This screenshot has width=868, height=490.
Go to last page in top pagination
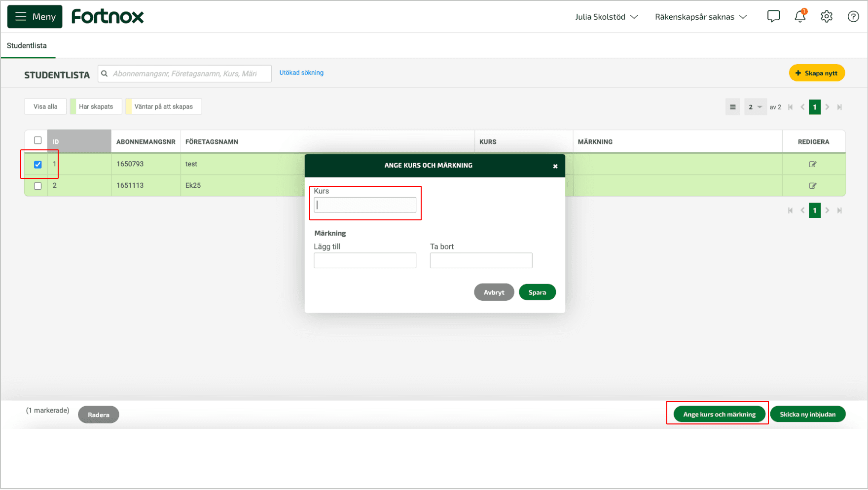coord(839,107)
